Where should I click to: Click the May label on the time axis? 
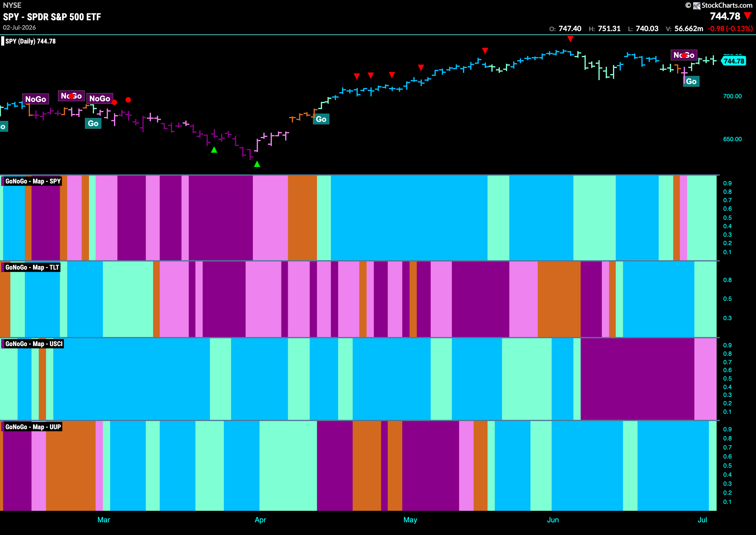pyautogui.click(x=410, y=520)
